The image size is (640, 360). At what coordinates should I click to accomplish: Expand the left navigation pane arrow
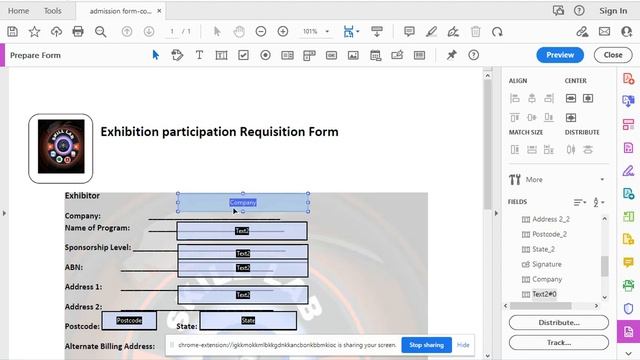pos(4,213)
